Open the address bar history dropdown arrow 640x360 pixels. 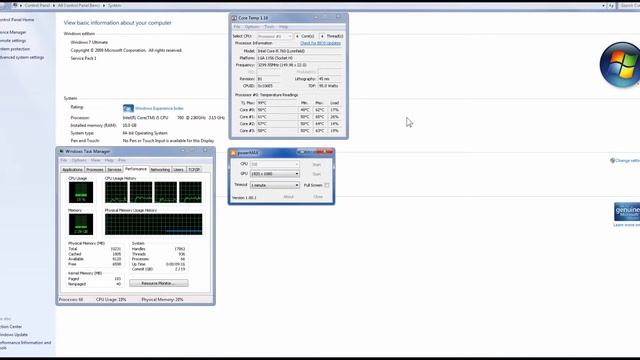(603, 6)
